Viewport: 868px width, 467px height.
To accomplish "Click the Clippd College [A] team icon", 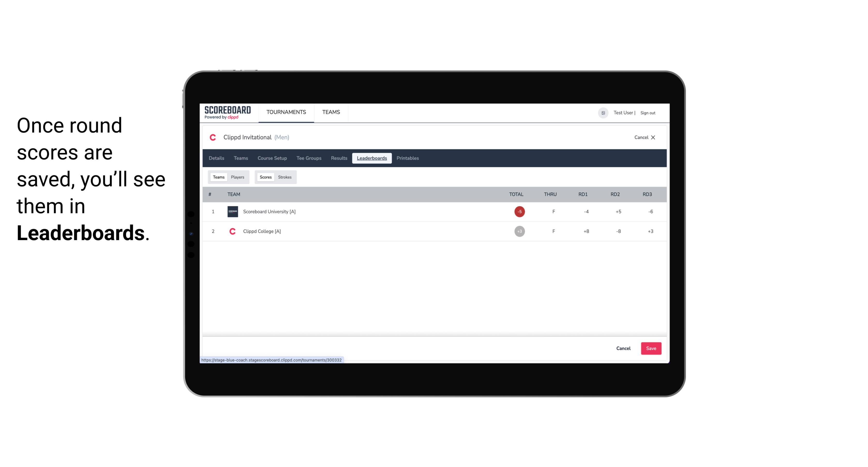I will point(232,231).
